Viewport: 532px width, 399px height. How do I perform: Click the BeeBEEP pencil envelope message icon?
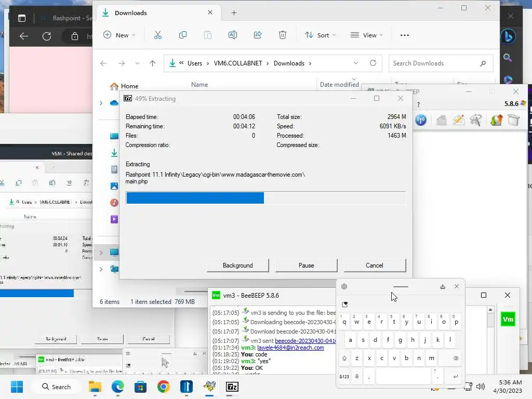[458, 120]
